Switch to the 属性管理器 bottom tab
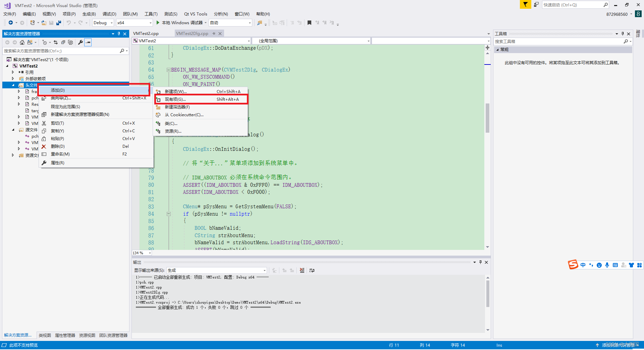This screenshot has height=350, width=644. [65, 336]
